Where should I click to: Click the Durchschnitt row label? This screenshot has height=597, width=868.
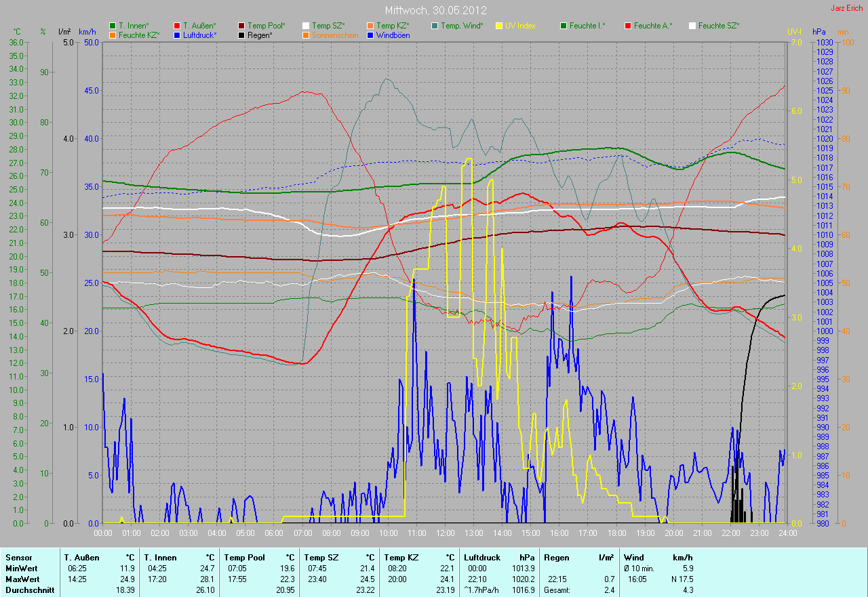point(26,590)
